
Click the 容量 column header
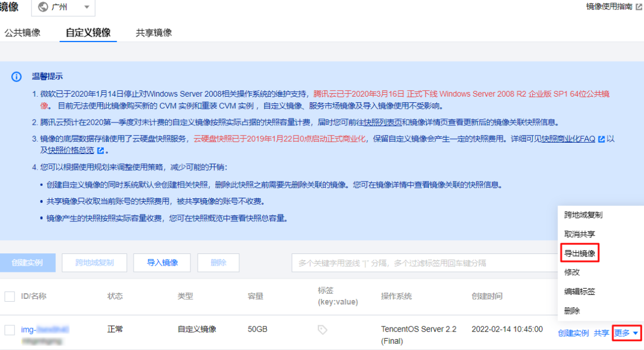(x=255, y=296)
